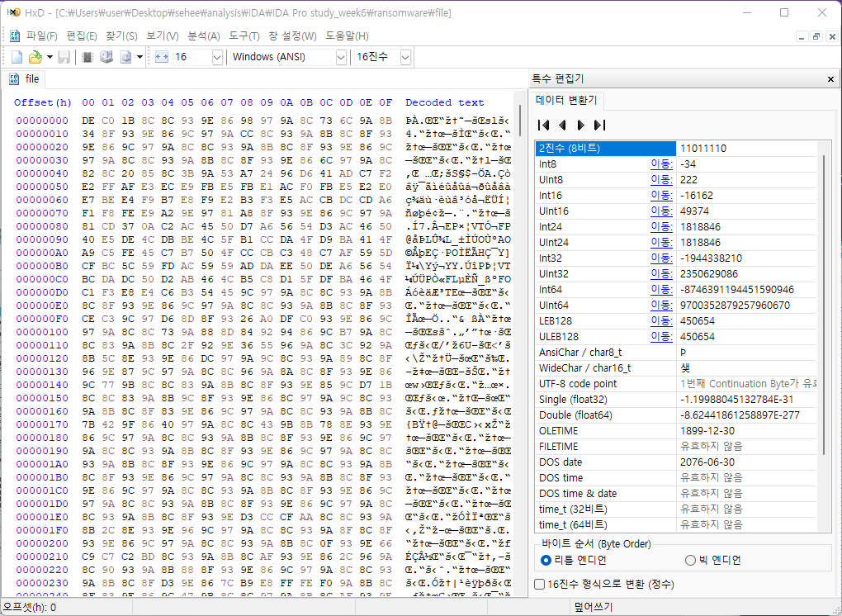Viewport: 842px width, 616px height.
Task: Click 오프셋(h): 0 in status bar
Action: click(x=30, y=607)
